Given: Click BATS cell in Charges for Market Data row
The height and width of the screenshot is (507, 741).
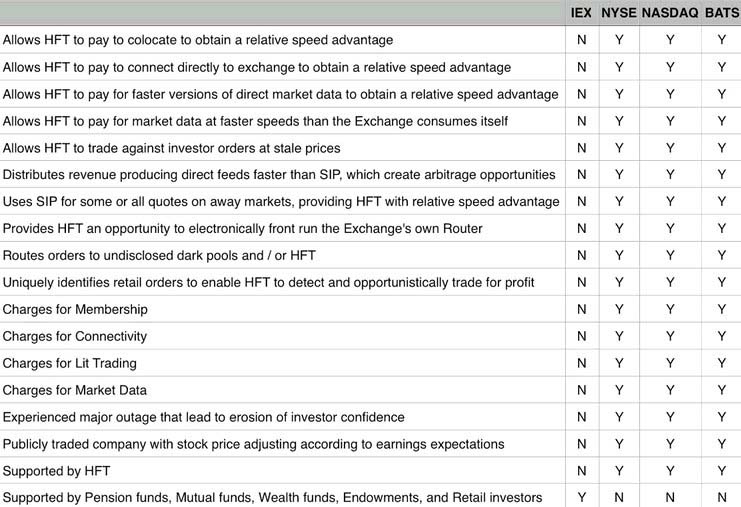Looking at the screenshot, I should pos(722,390).
